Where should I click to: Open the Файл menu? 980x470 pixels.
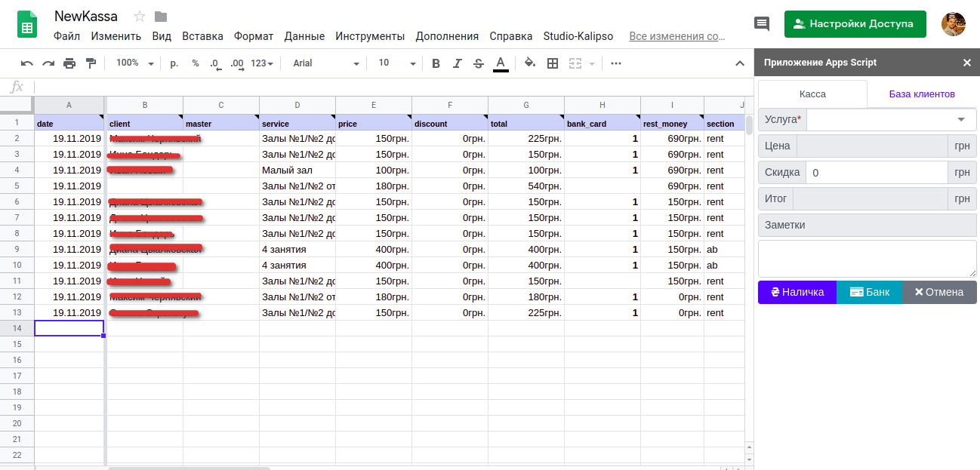pos(67,36)
